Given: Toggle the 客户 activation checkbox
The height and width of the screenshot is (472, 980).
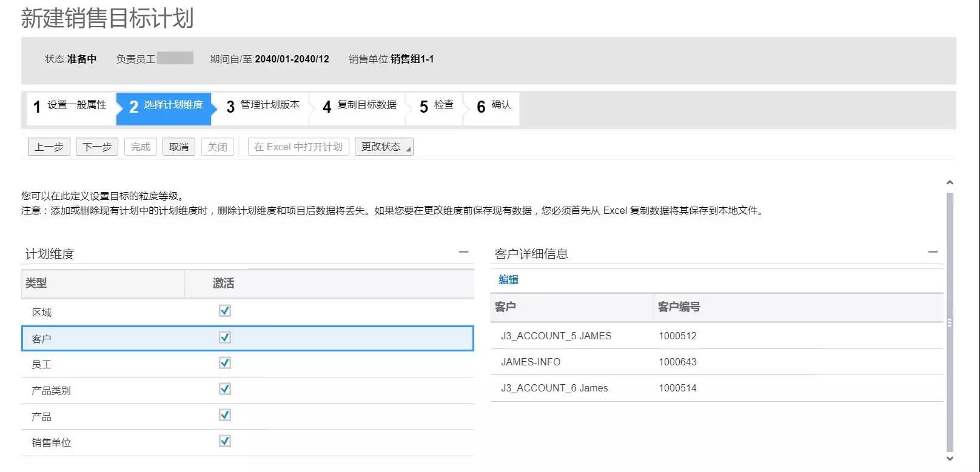Looking at the screenshot, I should click(x=224, y=337).
